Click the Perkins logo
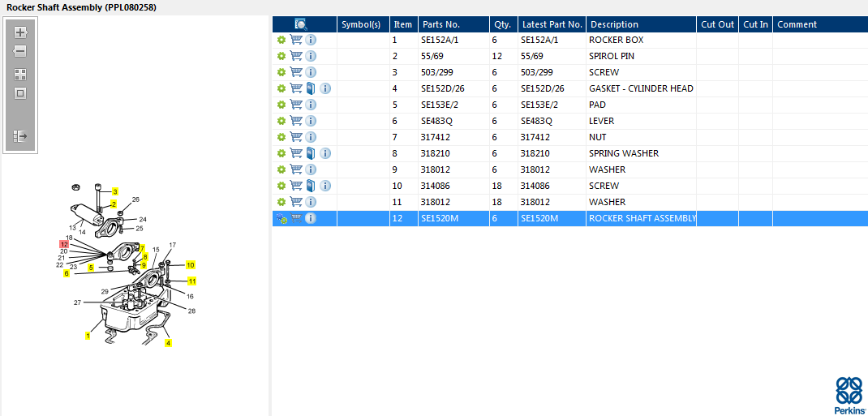868x416 pixels. coord(849,396)
